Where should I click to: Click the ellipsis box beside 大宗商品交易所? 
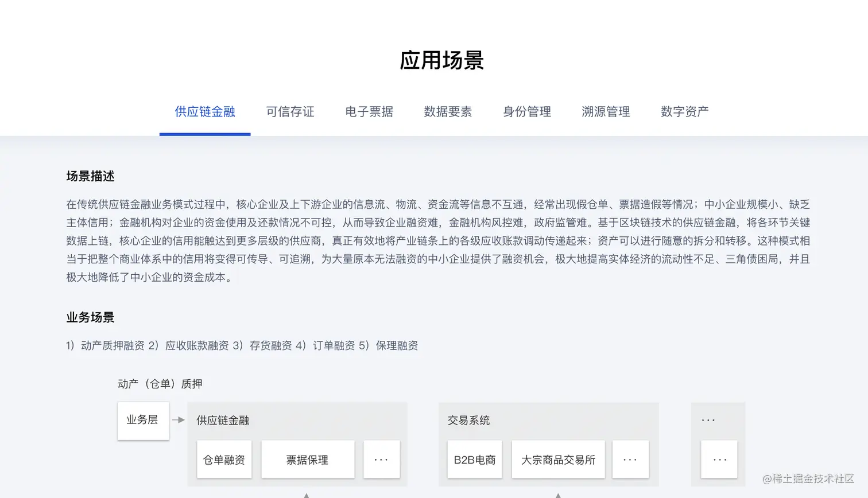(x=630, y=460)
